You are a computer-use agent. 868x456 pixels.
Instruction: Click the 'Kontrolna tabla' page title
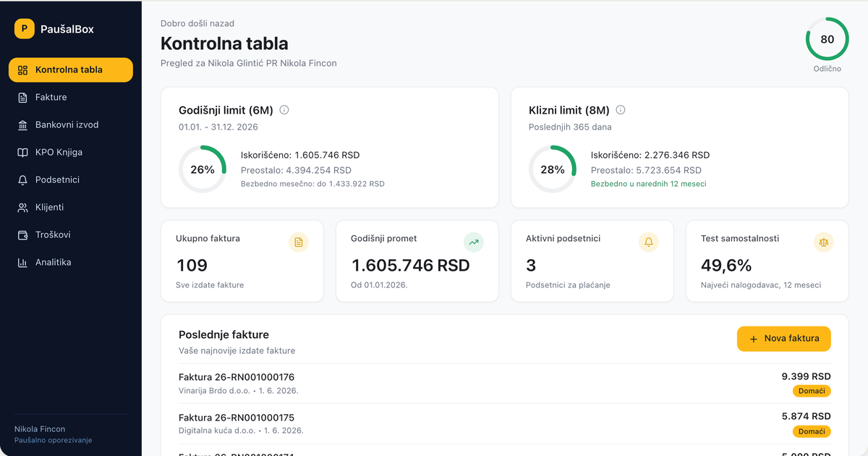(224, 43)
